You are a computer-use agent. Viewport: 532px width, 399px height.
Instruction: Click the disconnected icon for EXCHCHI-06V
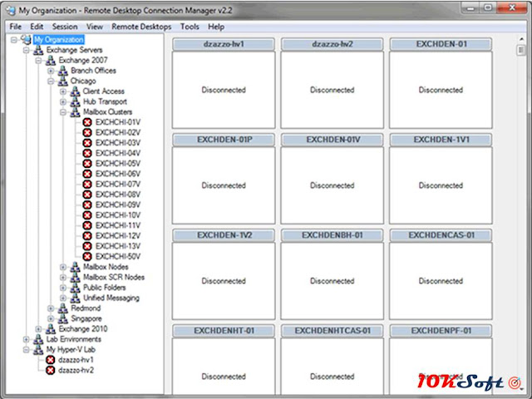87,174
